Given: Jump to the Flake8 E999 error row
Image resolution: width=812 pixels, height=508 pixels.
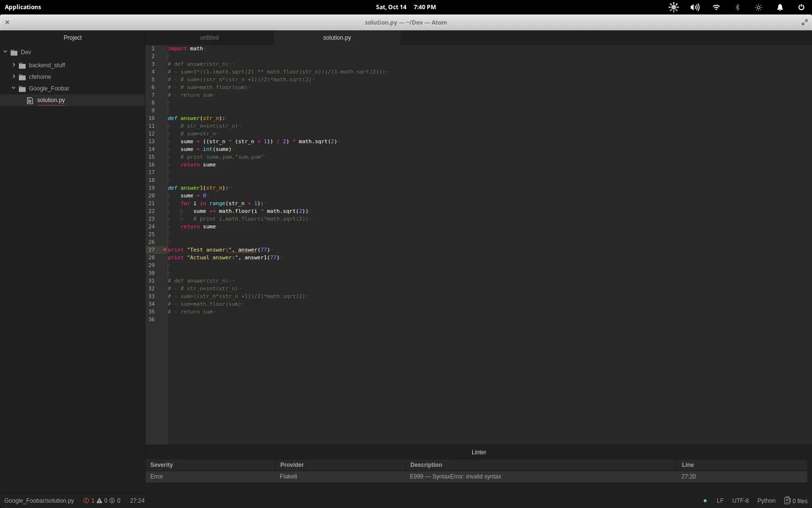Looking at the screenshot, I should (x=455, y=477).
